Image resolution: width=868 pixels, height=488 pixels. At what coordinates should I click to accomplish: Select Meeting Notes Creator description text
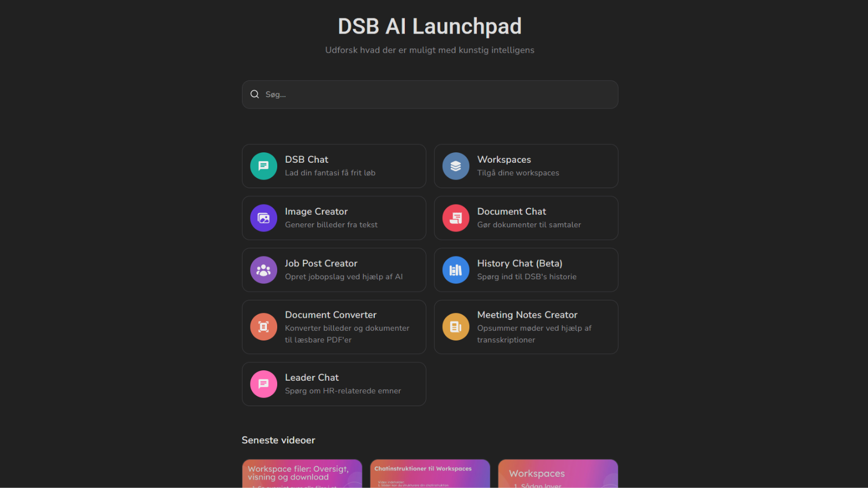(x=534, y=334)
